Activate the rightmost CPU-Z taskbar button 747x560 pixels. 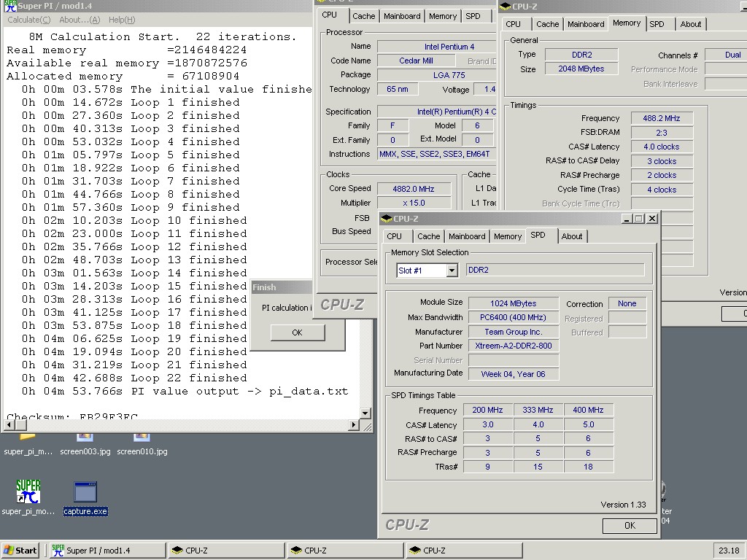[x=465, y=551]
